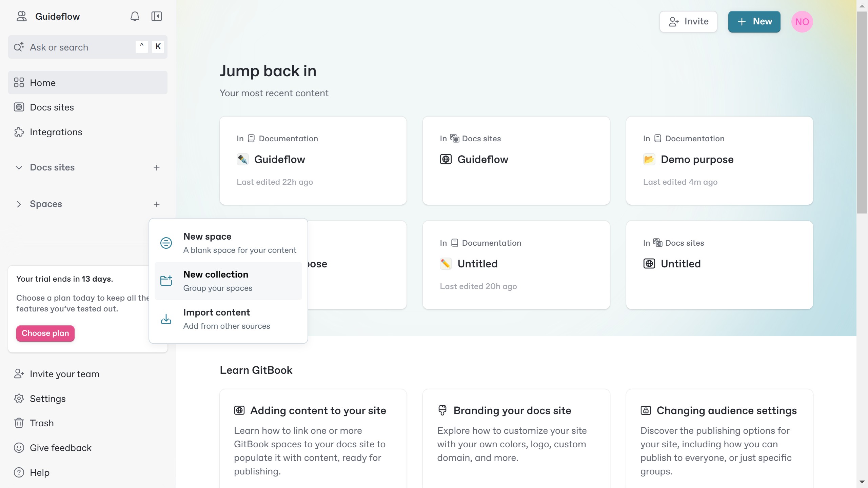Go to Home in the sidebar
Image resolution: width=868 pixels, height=488 pixels.
[88, 83]
